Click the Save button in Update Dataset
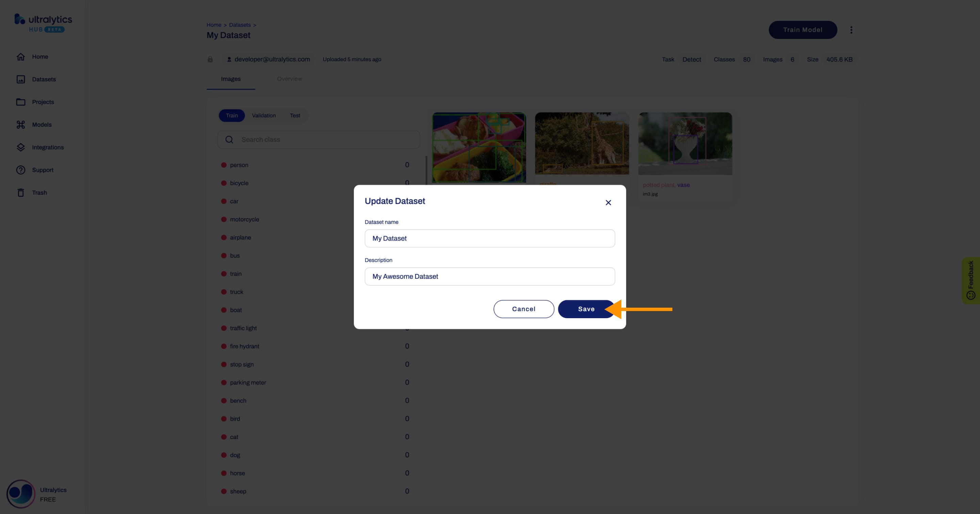Image resolution: width=980 pixels, height=514 pixels. tap(586, 309)
